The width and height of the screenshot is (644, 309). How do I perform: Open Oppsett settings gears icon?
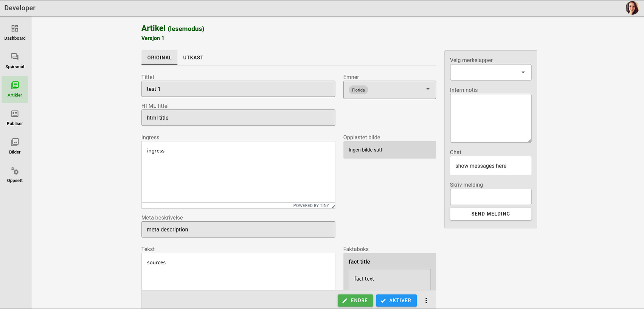[x=15, y=171]
